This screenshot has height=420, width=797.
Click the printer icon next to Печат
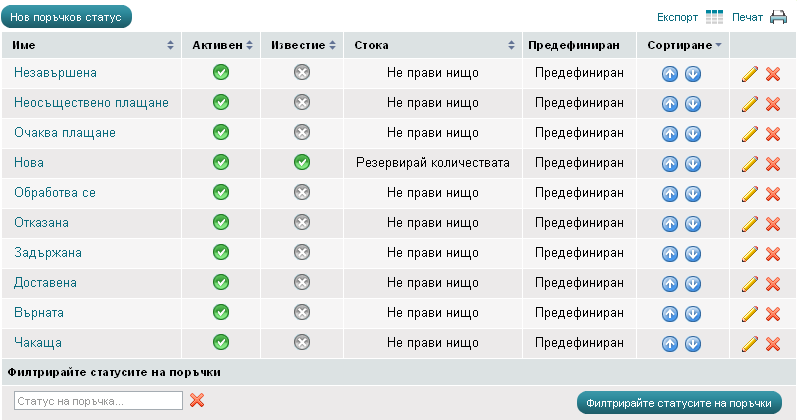coord(778,17)
